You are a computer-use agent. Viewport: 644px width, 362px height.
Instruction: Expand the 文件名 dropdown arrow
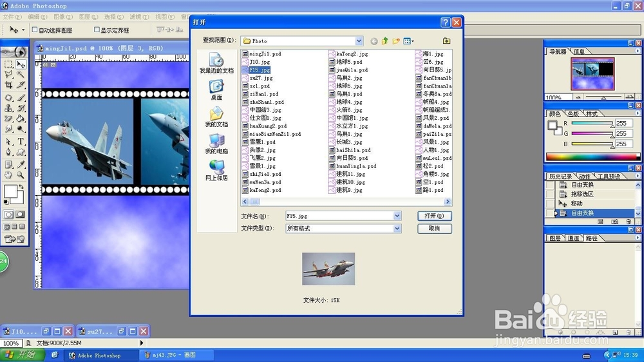tap(397, 216)
